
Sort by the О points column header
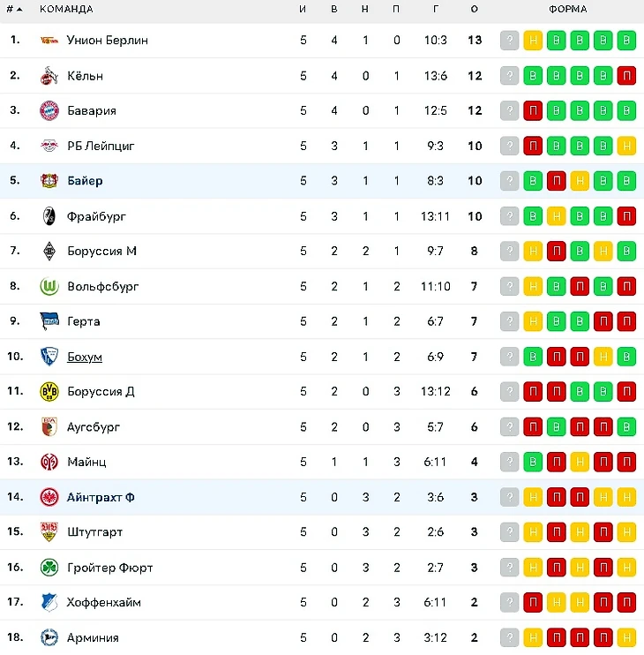(475, 10)
